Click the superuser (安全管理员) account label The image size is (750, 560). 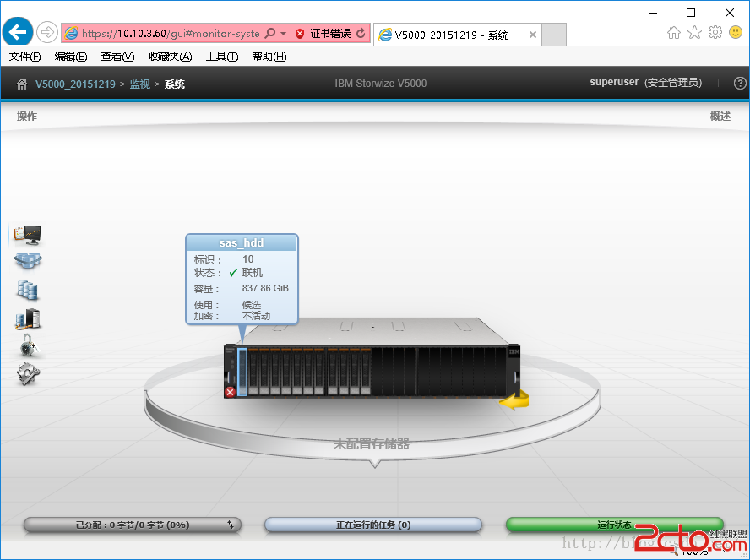(x=646, y=82)
